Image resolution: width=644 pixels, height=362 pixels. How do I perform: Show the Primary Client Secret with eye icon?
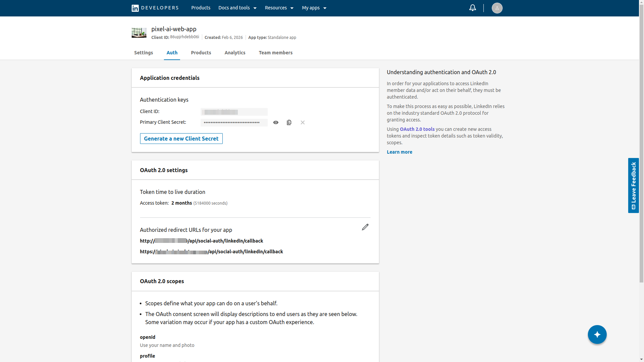click(x=276, y=122)
